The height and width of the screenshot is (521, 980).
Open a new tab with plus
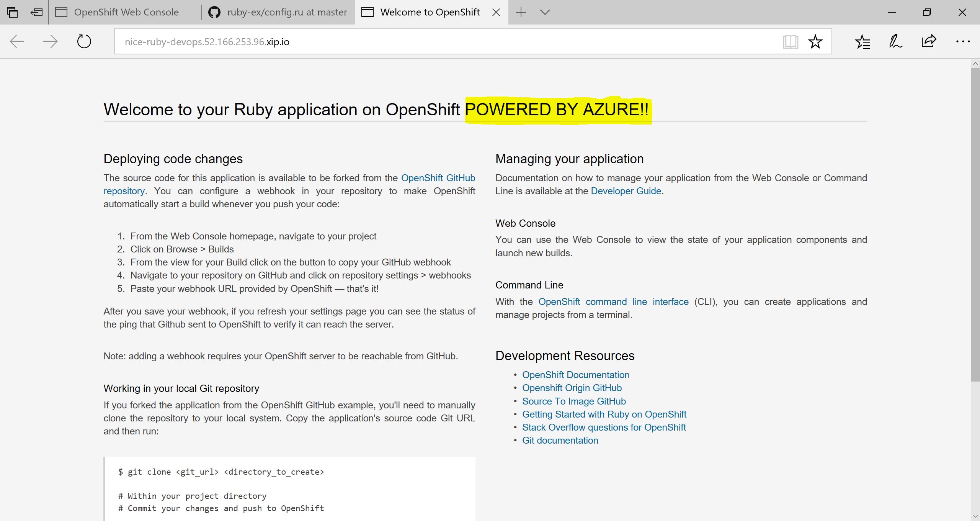[x=521, y=12]
